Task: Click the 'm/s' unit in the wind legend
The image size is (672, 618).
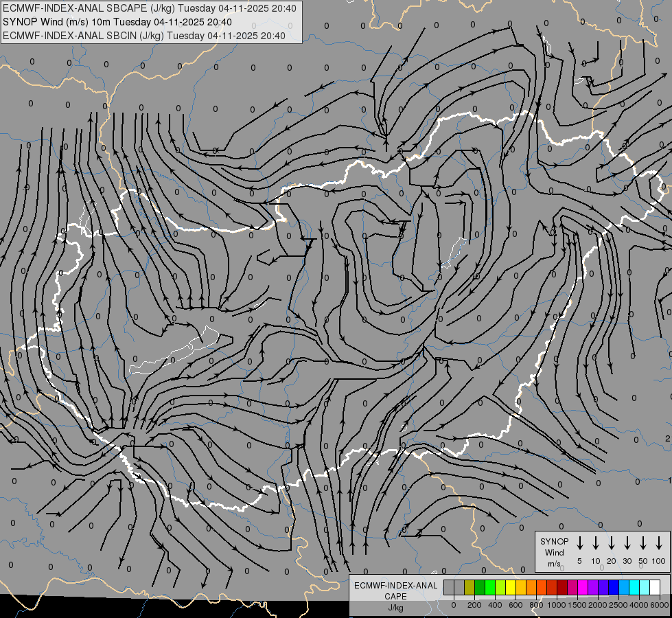Action: point(554,564)
